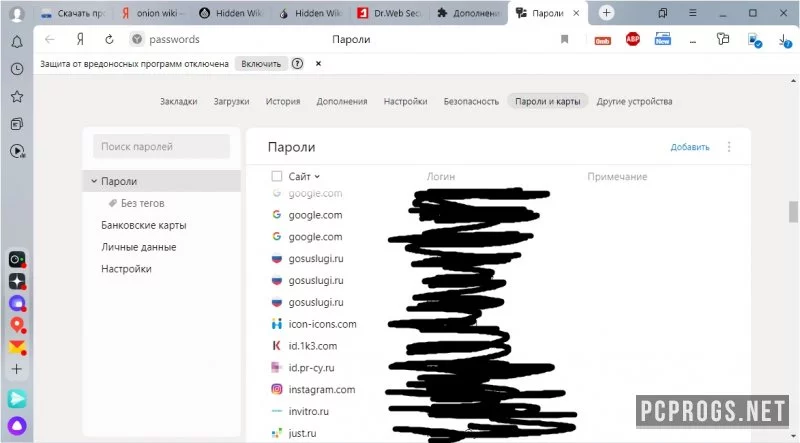Open favorites star icon in sidebar
Image resolution: width=800 pixels, height=443 pixels.
tap(17, 96)
